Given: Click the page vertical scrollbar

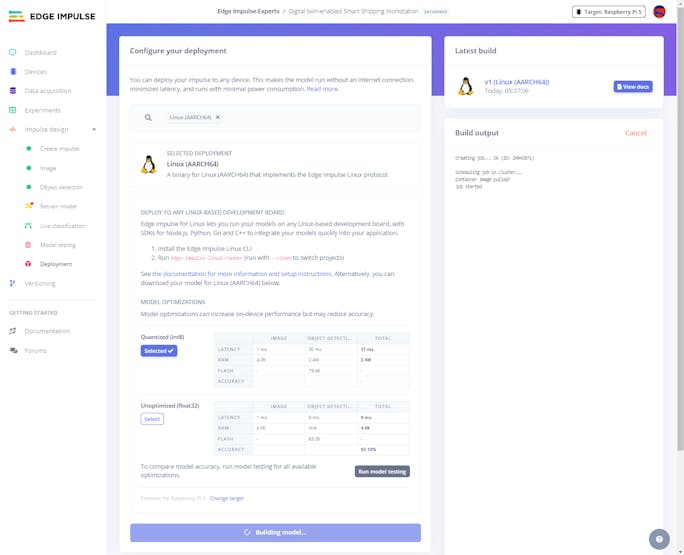Looking at the screenshot, I should pos(680,227).
